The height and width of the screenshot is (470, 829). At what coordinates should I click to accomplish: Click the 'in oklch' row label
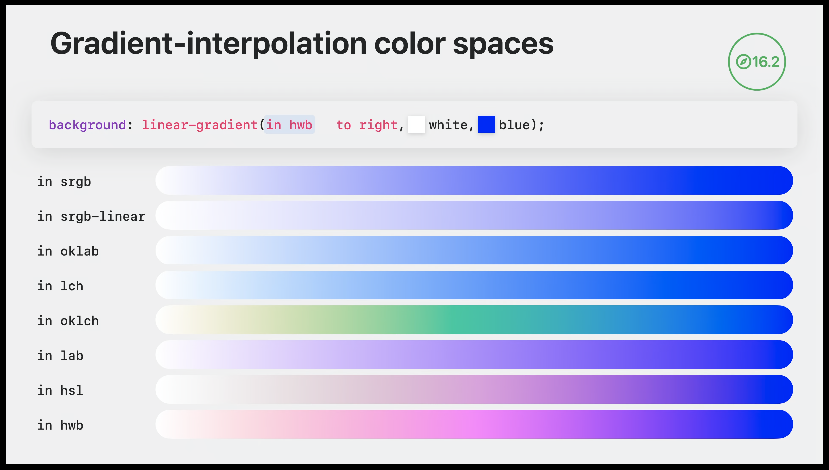68,321
